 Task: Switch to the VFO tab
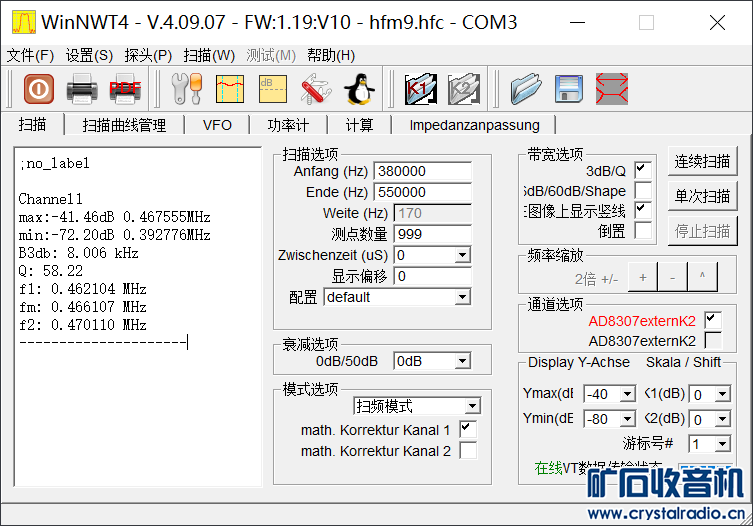pos(217,125)
